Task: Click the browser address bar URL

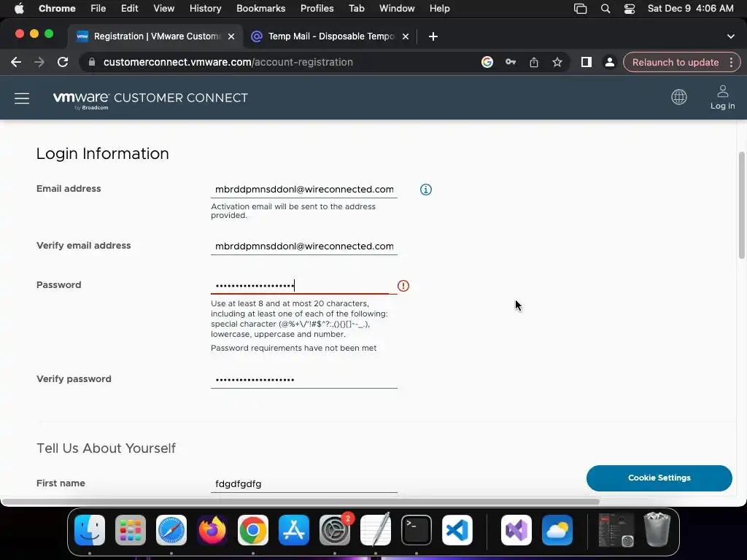Action: click(x=228, y=63)
